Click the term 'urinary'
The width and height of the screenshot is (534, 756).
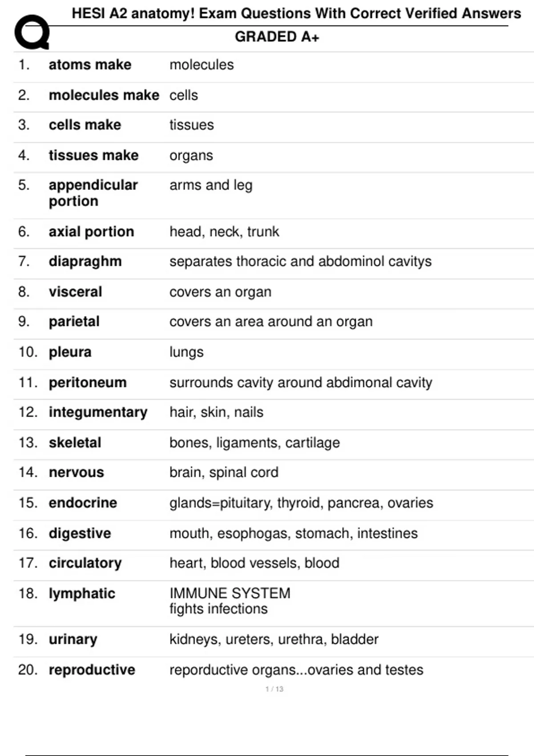tap(73, 639)
